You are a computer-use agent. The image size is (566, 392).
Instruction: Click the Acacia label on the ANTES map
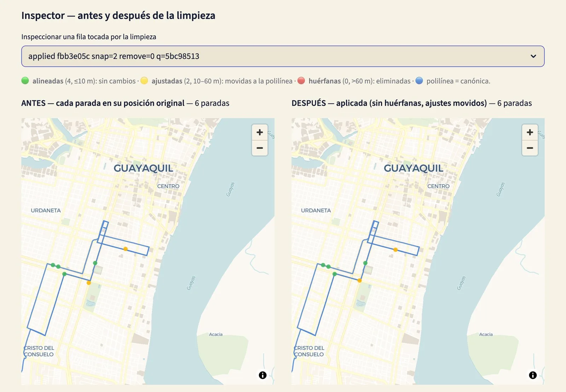tap(216, 334)
